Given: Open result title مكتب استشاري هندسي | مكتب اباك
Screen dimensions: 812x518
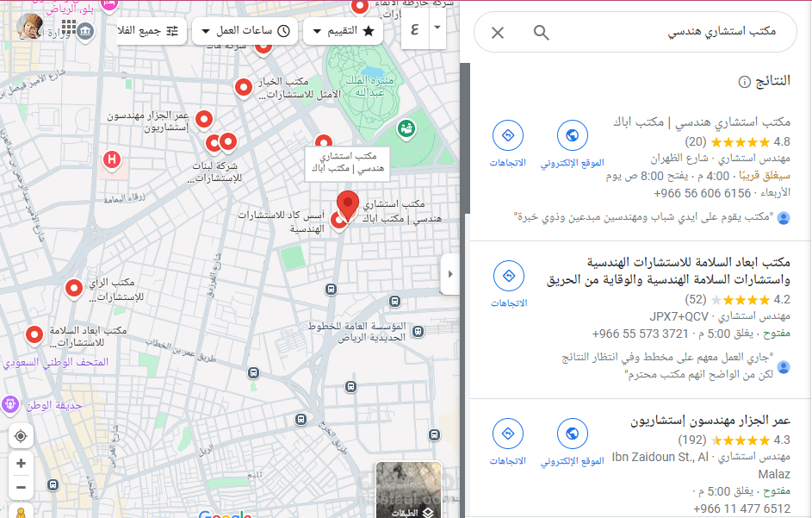Looking at the screenshot, I should pos(703,122).
